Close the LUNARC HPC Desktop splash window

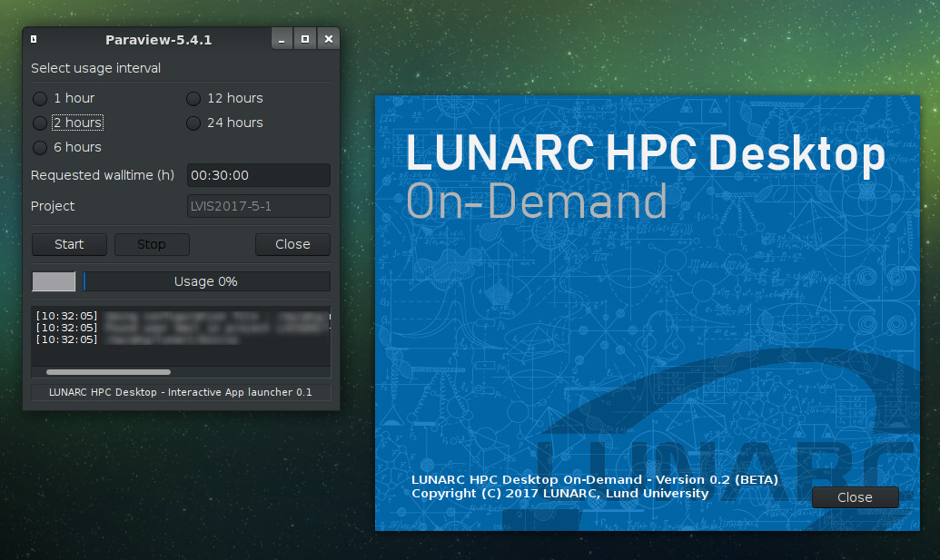[855, 497]
